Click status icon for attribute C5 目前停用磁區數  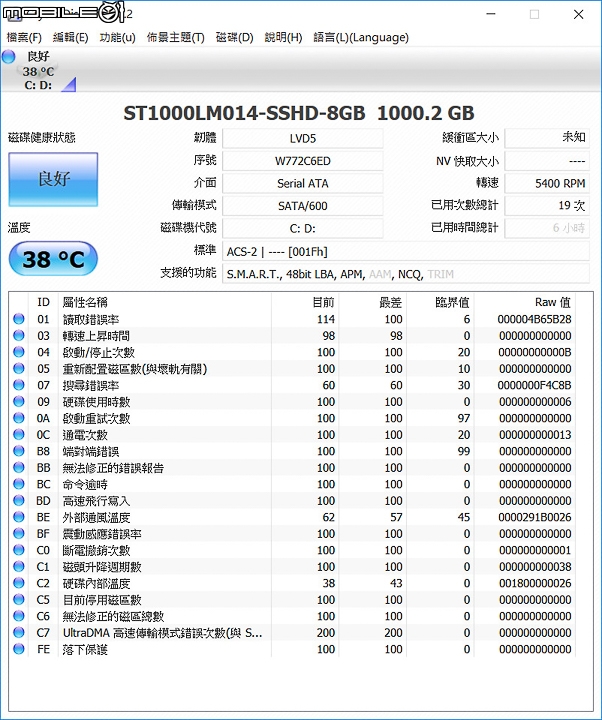click(19, 600)
